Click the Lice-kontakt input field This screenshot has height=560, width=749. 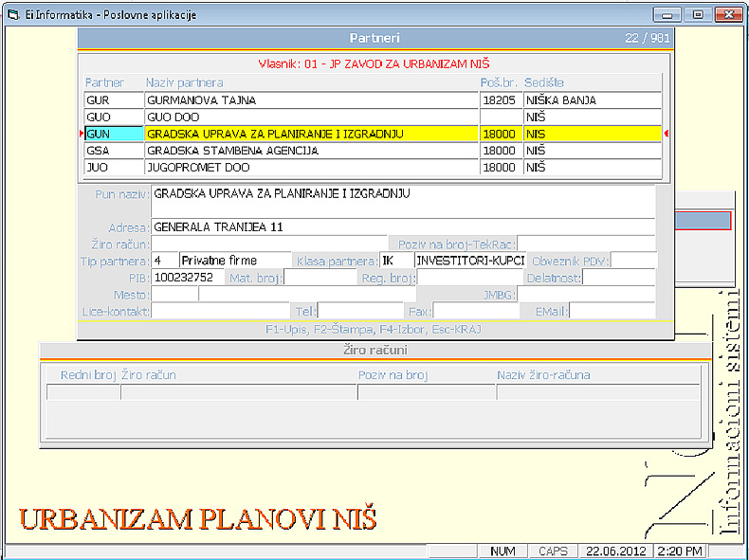click(x=220, y=311)
